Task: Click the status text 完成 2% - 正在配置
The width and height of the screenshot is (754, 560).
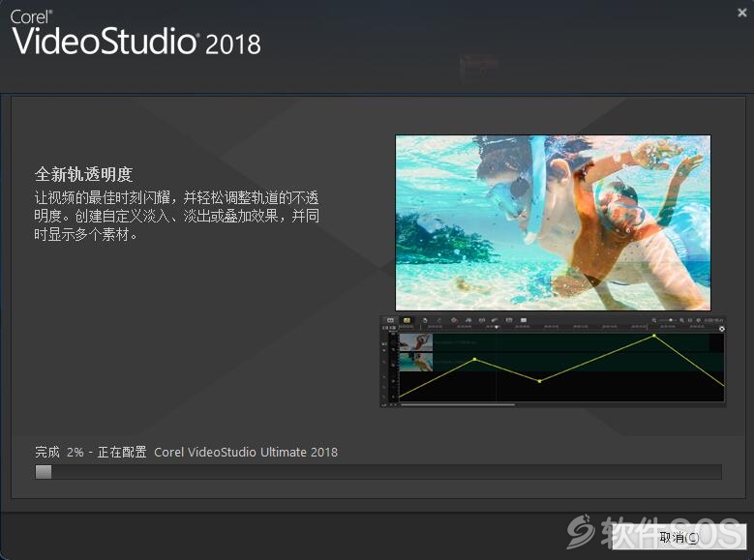Action: click(x=90, y=452)
